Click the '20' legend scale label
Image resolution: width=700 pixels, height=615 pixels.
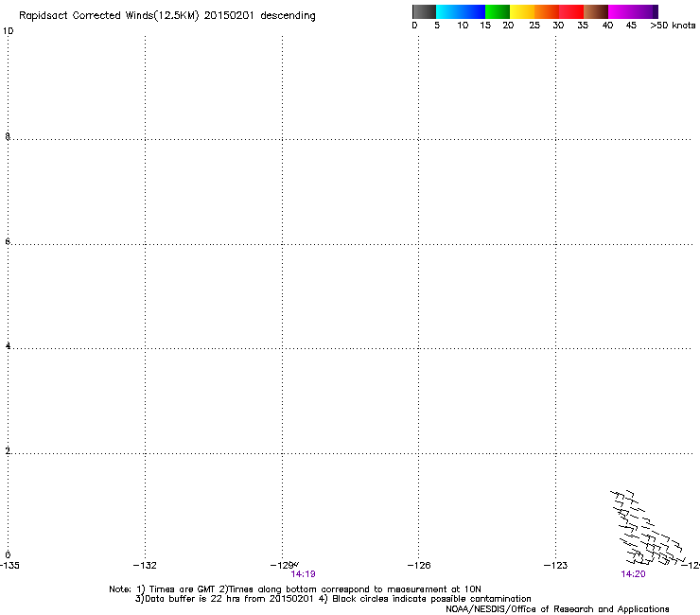click(x=508, y=26)
